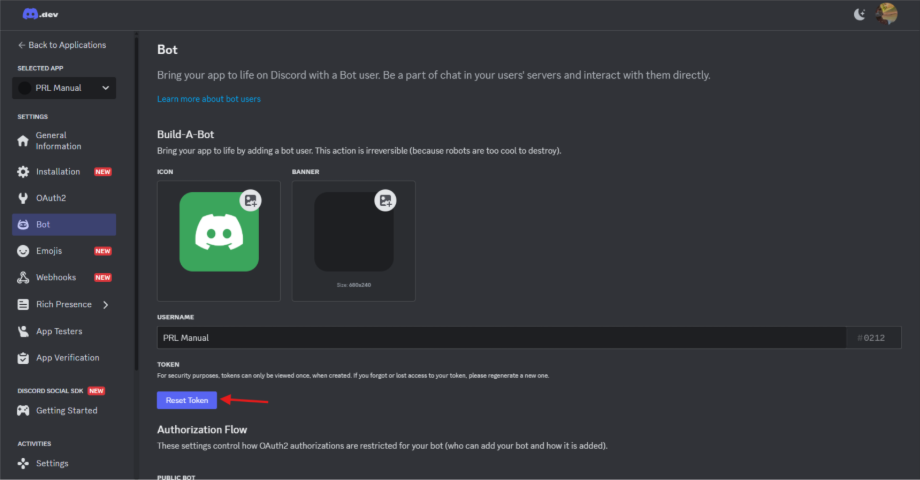Open Getting Started for Social SDK
Screen dimensions: 920x480
[64, 411]
